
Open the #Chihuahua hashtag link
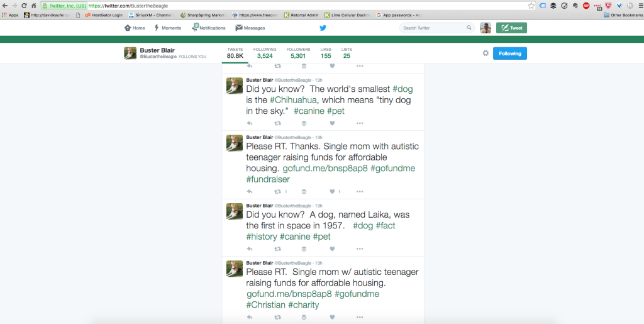coord(294,100)
